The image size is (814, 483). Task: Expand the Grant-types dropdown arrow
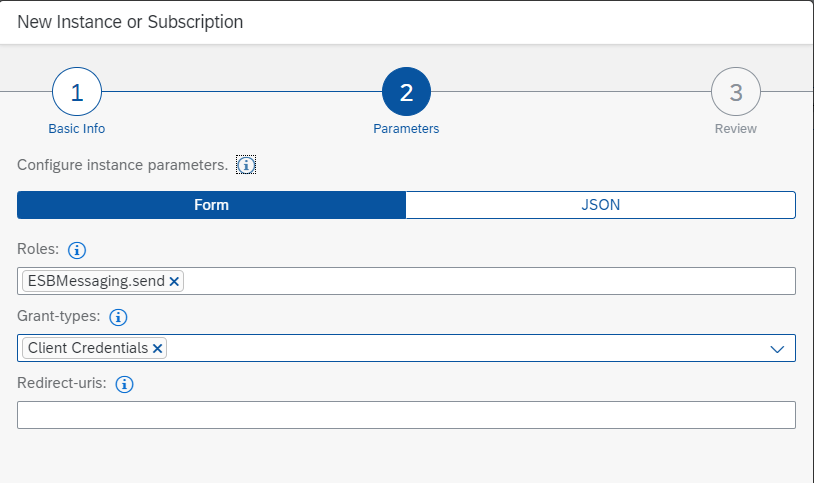point(777,349)
